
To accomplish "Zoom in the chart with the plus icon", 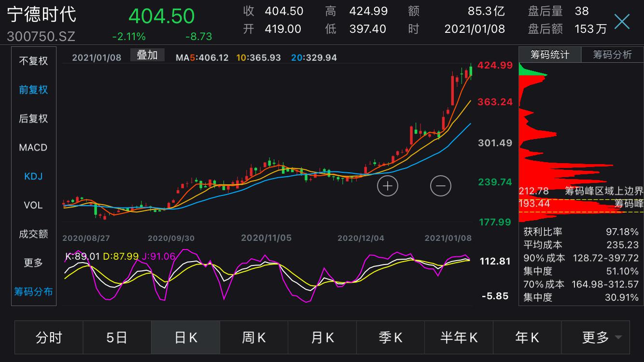I will pos(388,186).
